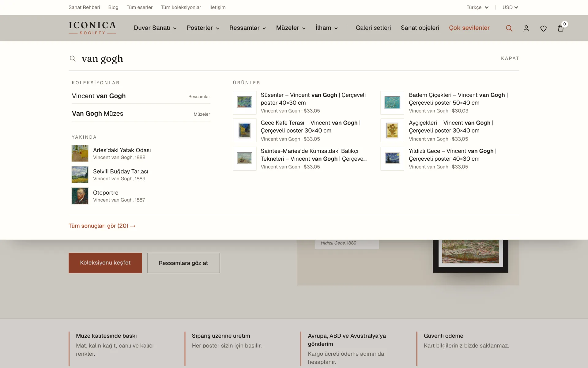
Task: Open Gece Kafe Terası product thumbnail
Action: tap(244, 130)
